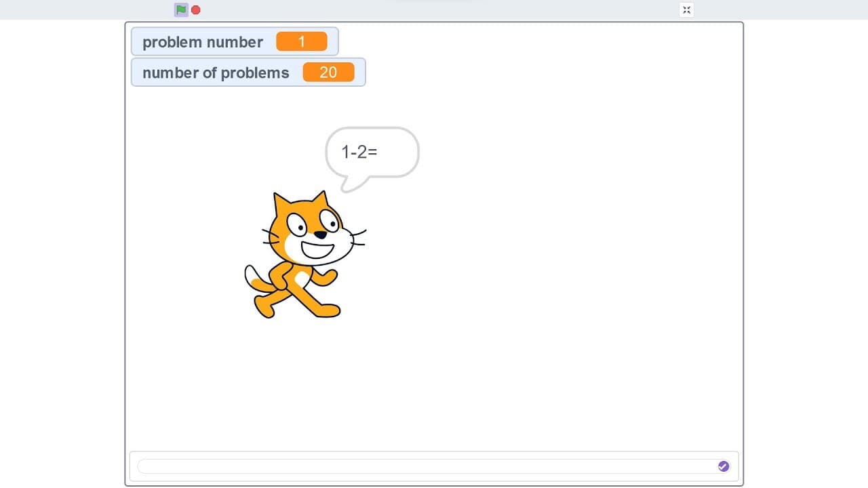Click the orange value showing 20
Viewport: 868px width, 488px height.
click(x=329, y=72)
